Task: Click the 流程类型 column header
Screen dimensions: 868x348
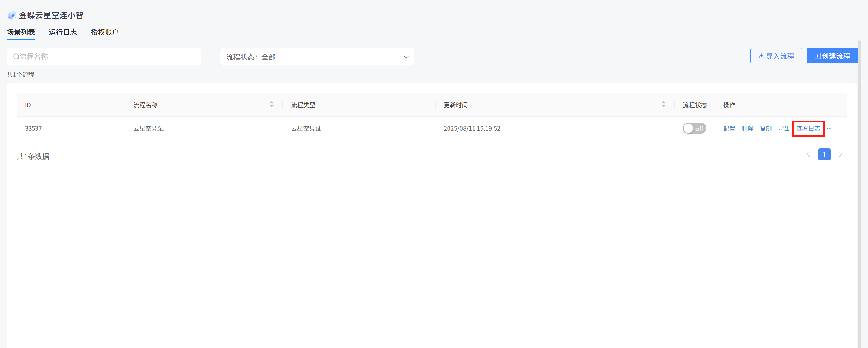Action: pos(303,105)
